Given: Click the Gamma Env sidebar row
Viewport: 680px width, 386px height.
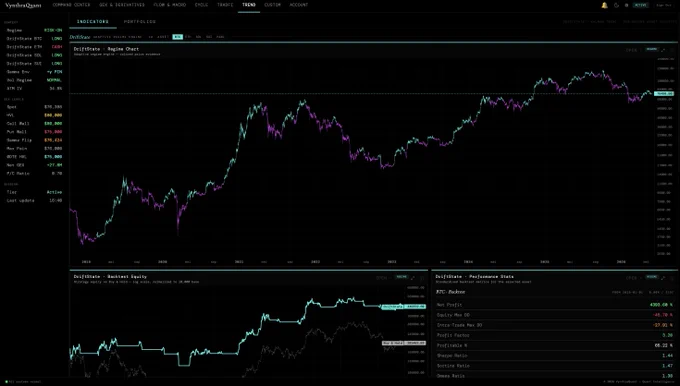Looking at the screenshot, I should pyautogui.click(x=34, y=72).
